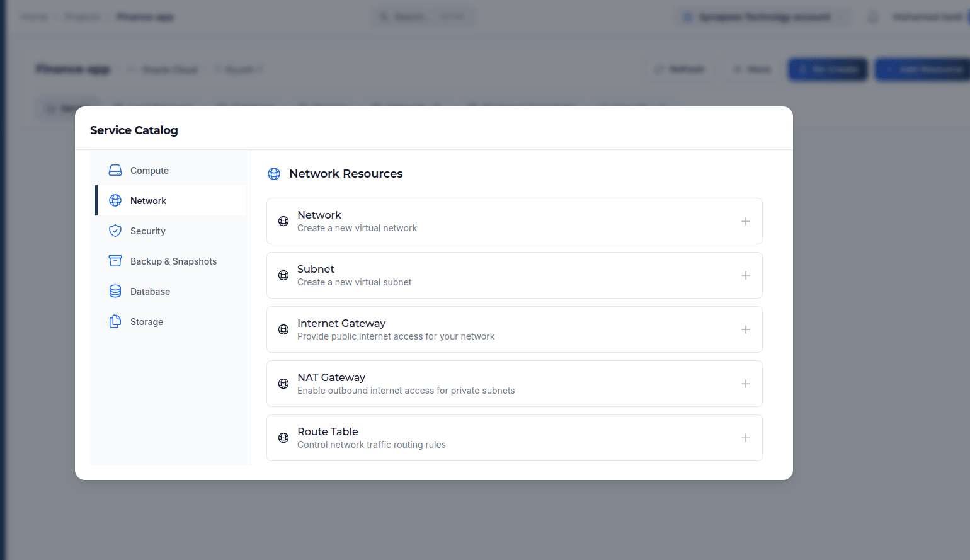Add a Route Table via plus icon

(746, 438)
